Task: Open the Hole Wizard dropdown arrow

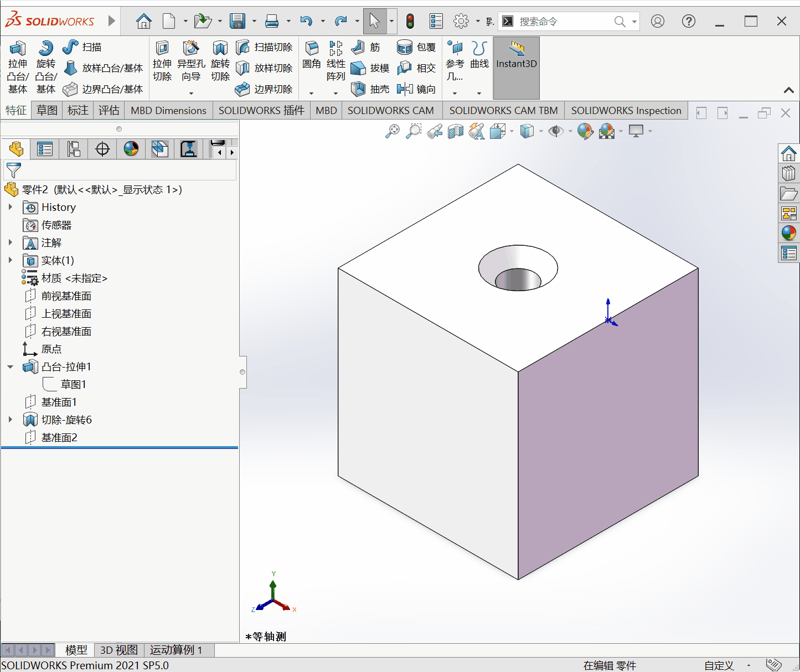Action: (191, 93)
